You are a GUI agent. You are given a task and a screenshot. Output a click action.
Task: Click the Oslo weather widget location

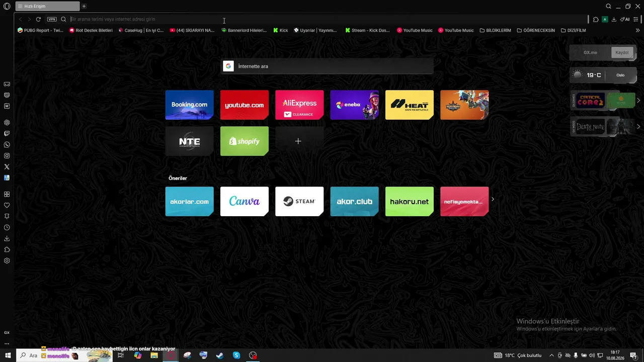620,75
